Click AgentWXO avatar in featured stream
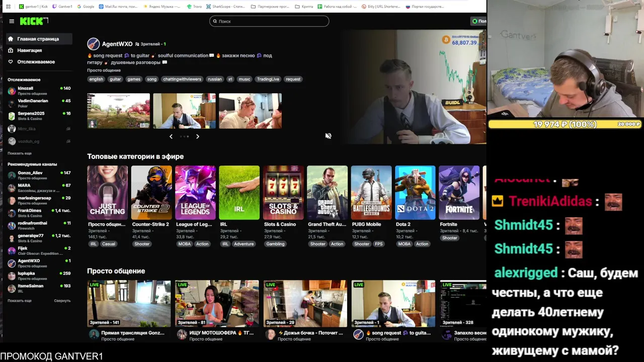Image resolution: width=644 pixels, height=362 pixels. point(93,44)
